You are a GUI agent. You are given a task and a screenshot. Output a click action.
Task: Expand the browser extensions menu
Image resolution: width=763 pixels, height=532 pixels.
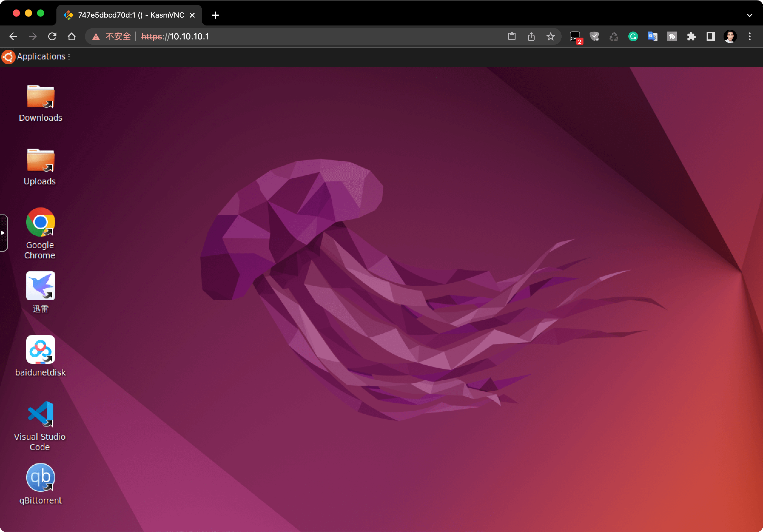click(691, 37)
